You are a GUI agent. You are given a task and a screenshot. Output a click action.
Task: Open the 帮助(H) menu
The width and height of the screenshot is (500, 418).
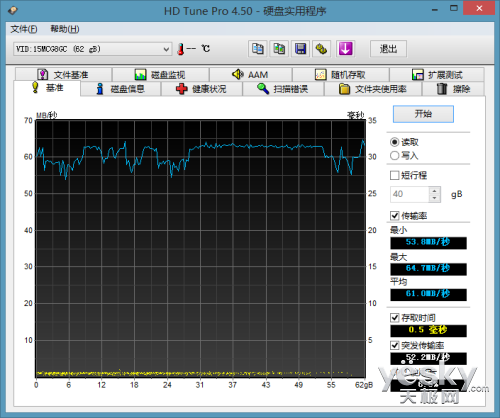point(65,29)
